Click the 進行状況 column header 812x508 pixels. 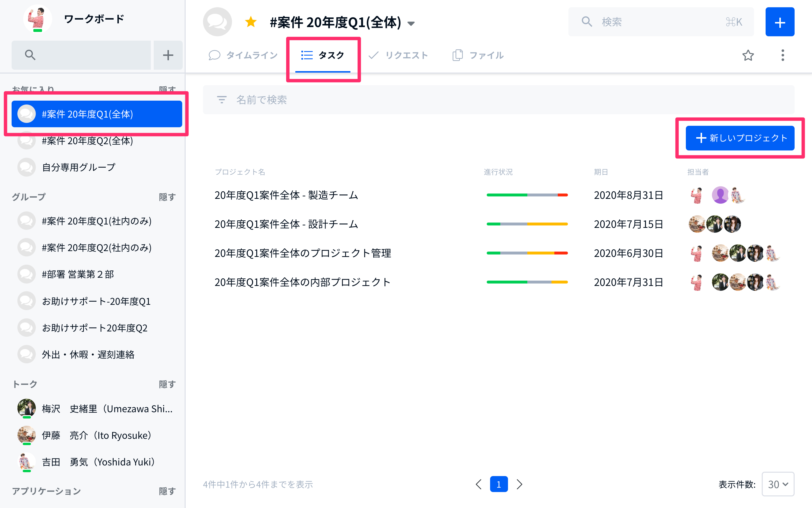pyautogui.click(x=498, y=172)
